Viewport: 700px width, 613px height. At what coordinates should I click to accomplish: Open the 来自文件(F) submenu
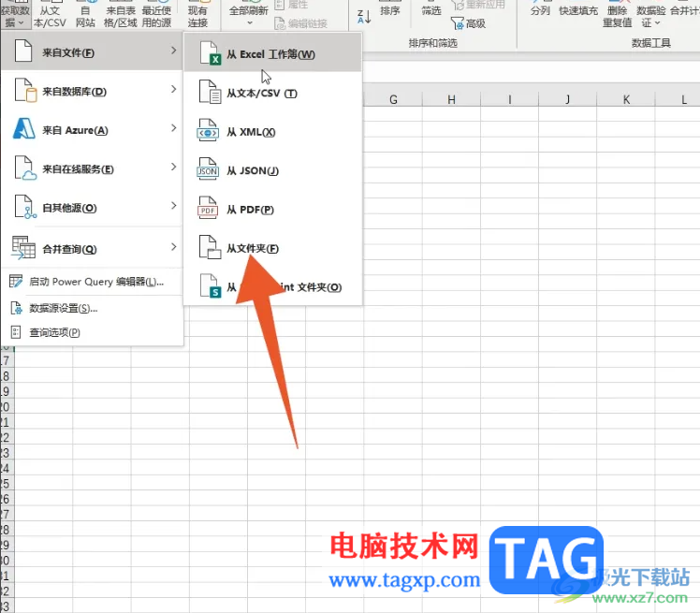[92, 51]
